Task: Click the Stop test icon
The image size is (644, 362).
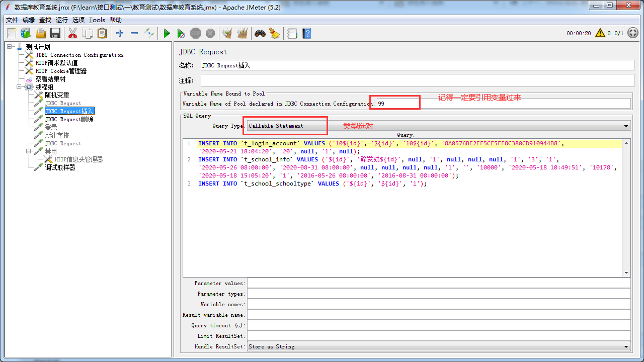Action: click(196, 33)
